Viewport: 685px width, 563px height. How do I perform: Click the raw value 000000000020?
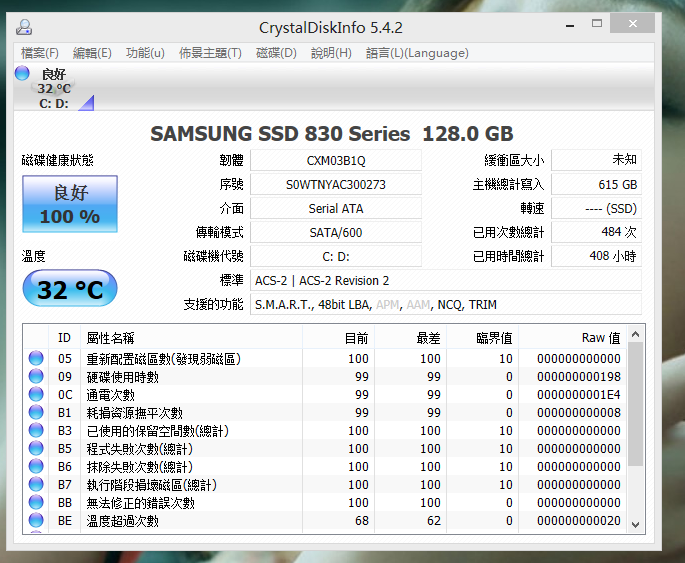tap(579, 521)
